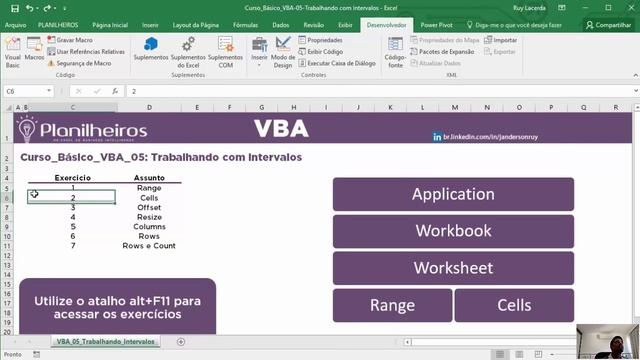Click the purple Cells button

coord(514,305)
